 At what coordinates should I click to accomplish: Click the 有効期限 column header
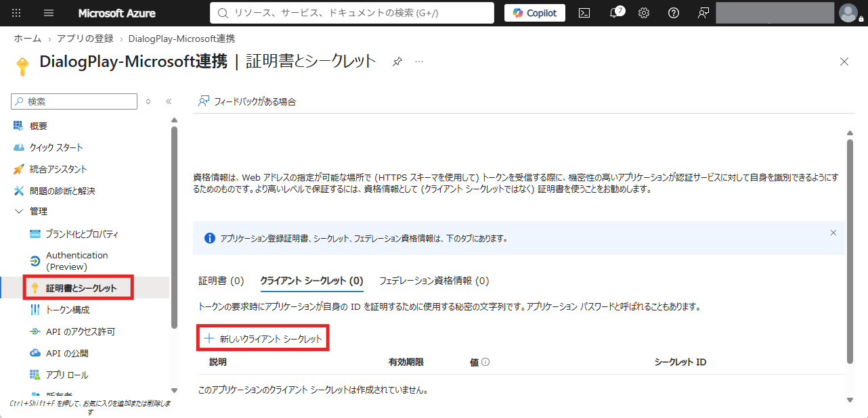406,362
